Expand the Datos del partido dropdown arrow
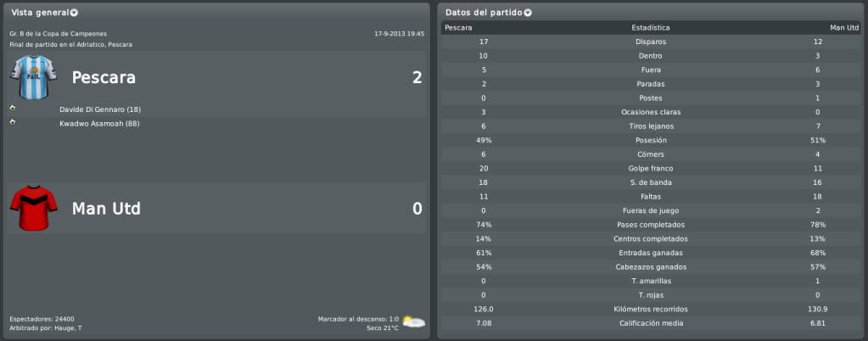The height and width of the screenshot is (341, 868). (x=528, y=13)
